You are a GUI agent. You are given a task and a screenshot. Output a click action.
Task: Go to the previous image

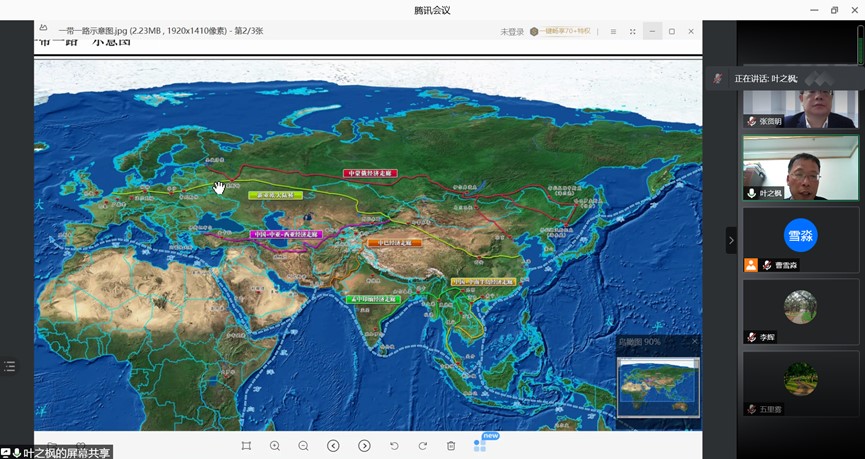pyautogui.click(x=333, y=446)
